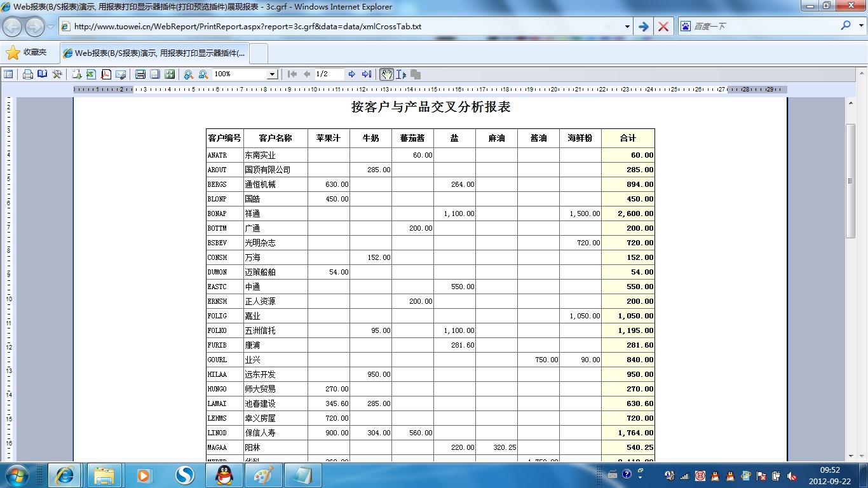The image size is (868, 488).
Task: Click the red stop loading button
Action: pos(663,27)
